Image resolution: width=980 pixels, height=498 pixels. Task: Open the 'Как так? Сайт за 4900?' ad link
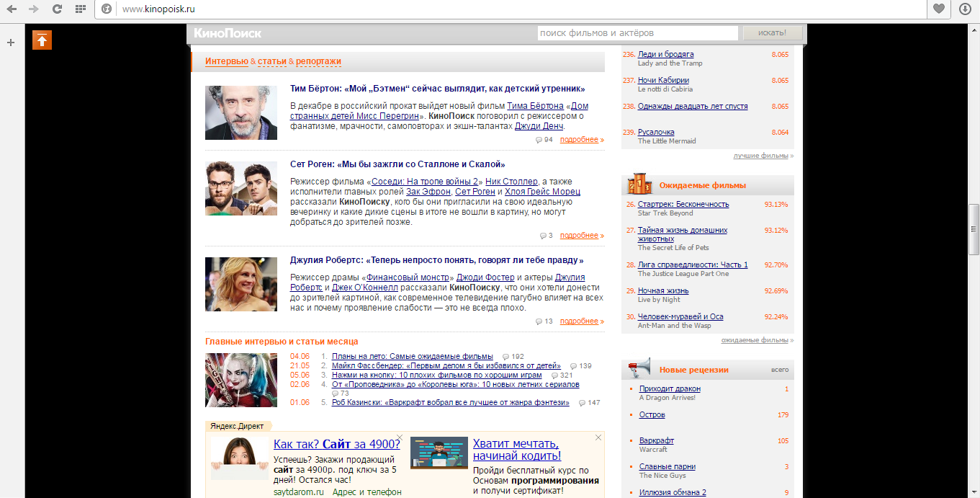click(337, 444)
